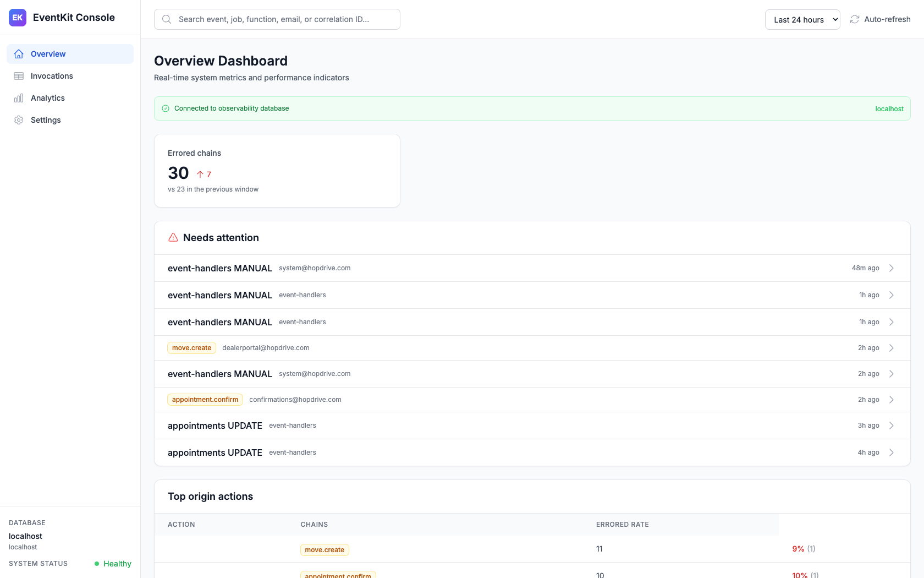Expand the move.create row chevron
Image resolution: width=924 pixels, height=578 pixels.
point(892,348)
